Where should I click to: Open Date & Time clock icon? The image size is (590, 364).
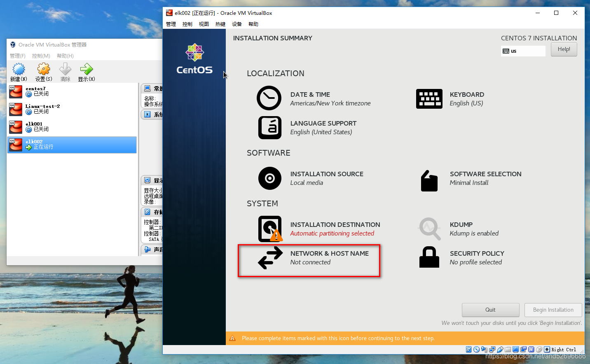tap(269, 98)
